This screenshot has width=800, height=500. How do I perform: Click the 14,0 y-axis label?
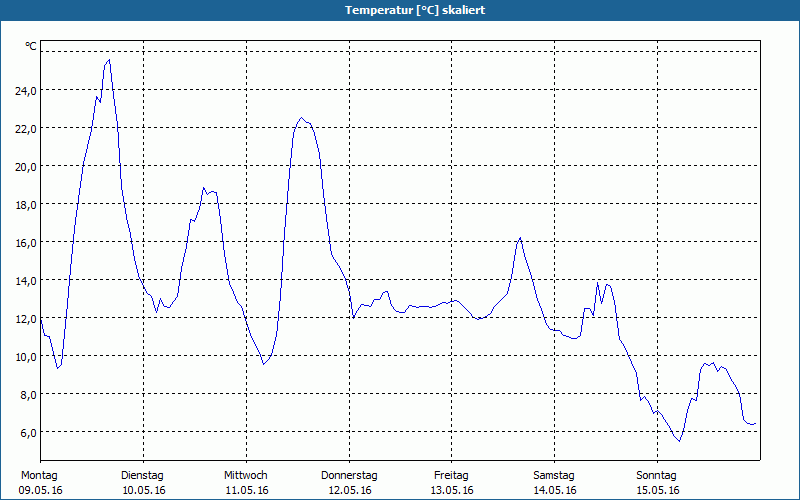[x=26, y=281]
